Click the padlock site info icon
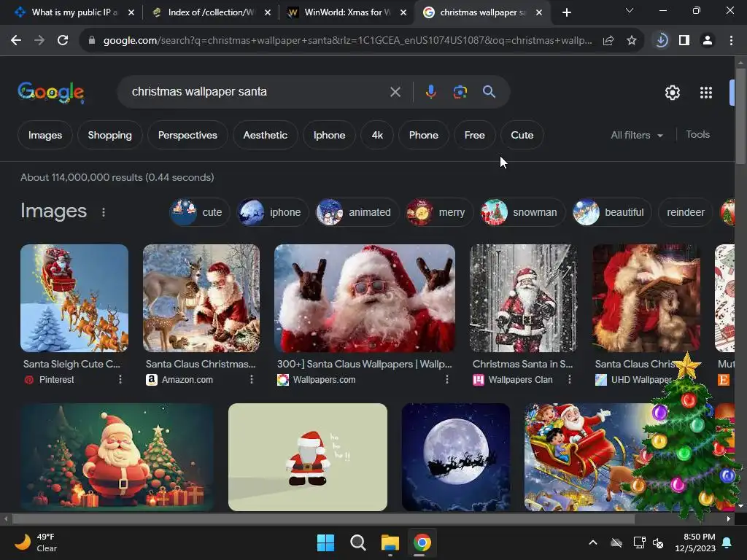Screen dimensions: 747x560 click(92, 41)
